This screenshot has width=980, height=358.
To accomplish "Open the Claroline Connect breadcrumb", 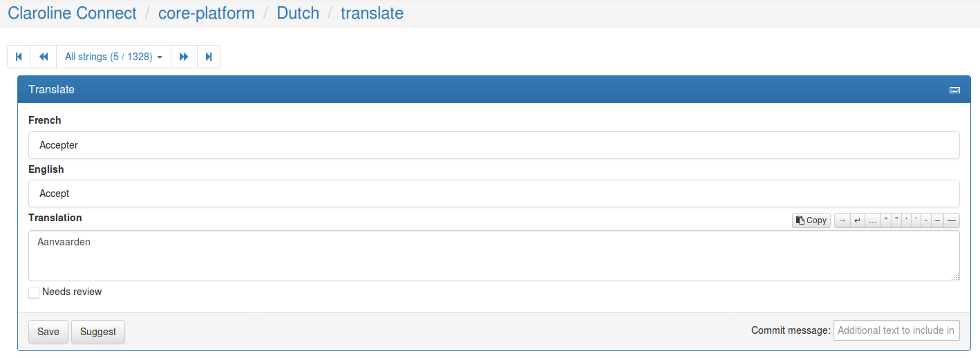I will click(73, 12).
